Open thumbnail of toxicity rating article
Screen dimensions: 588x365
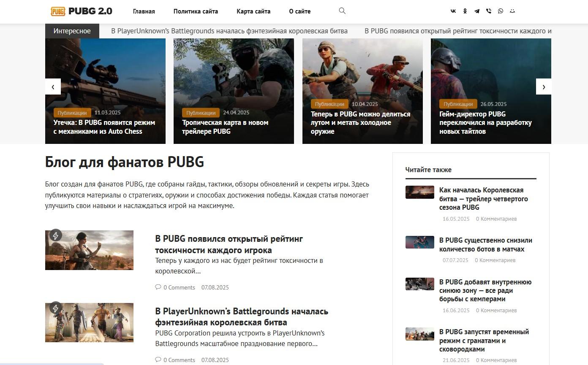pyautogui.click(x=89, y=250)
